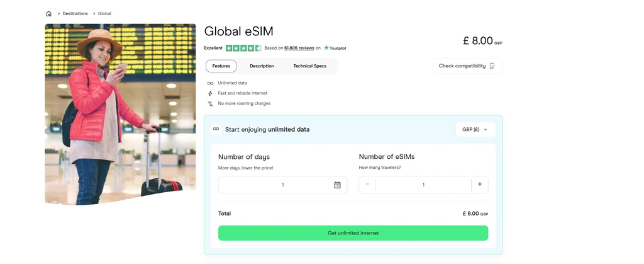Image resolution: width=644 pixels, height=264 pixels.
Task: Click the Trustpilot star rating
Action: click(x=243, y=48)
